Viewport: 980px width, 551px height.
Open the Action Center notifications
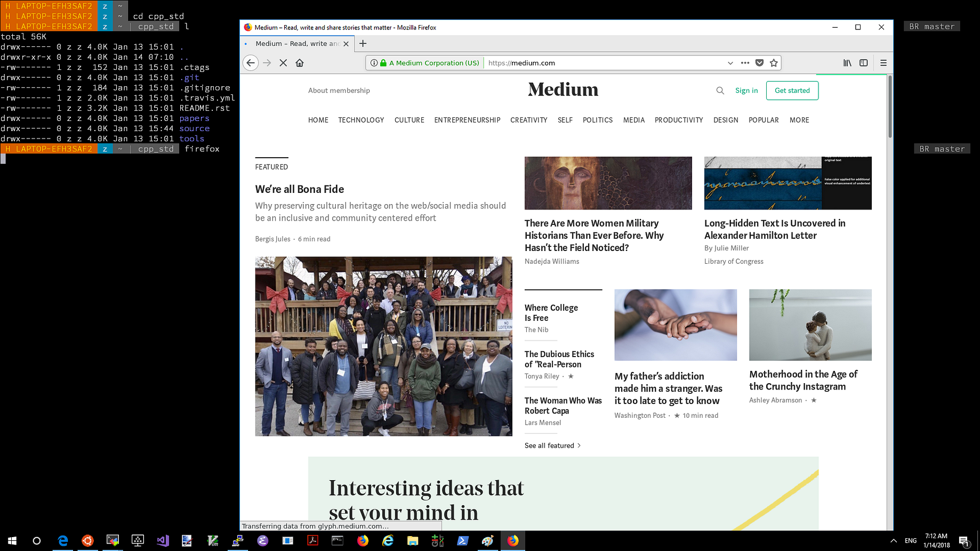pos(964,541)
